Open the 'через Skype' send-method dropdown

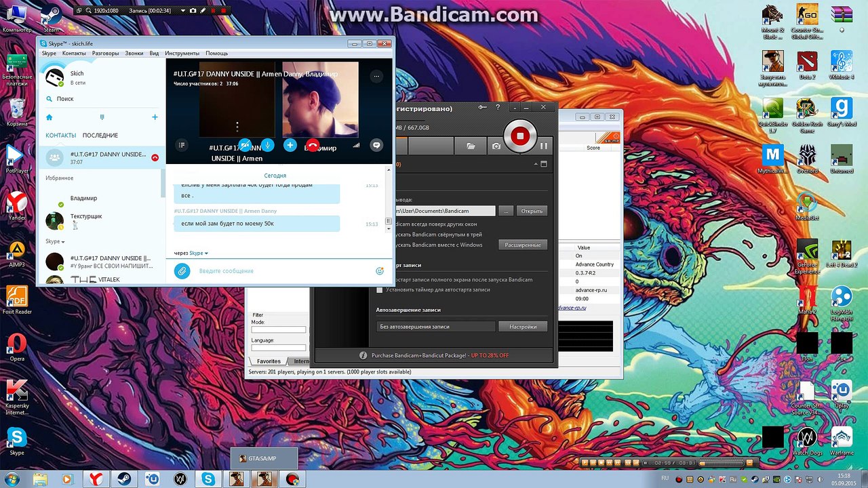point(191,253)
